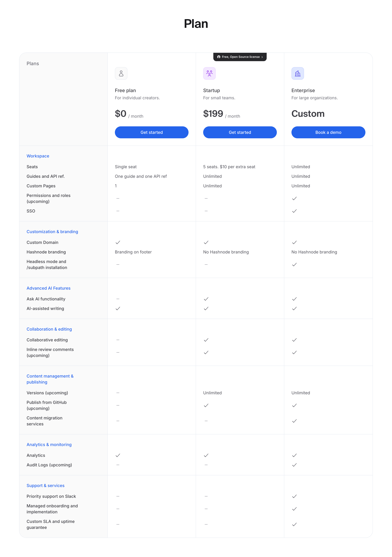This screenshot has width=392, height=557.
Task: Click Free plan Analytics checkmark
Action: [118, 455]
